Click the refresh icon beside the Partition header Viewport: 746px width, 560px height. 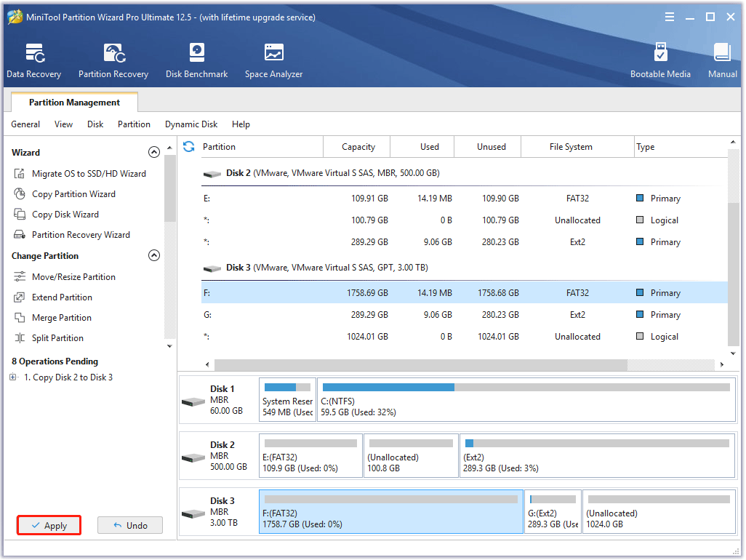(189, 146)
